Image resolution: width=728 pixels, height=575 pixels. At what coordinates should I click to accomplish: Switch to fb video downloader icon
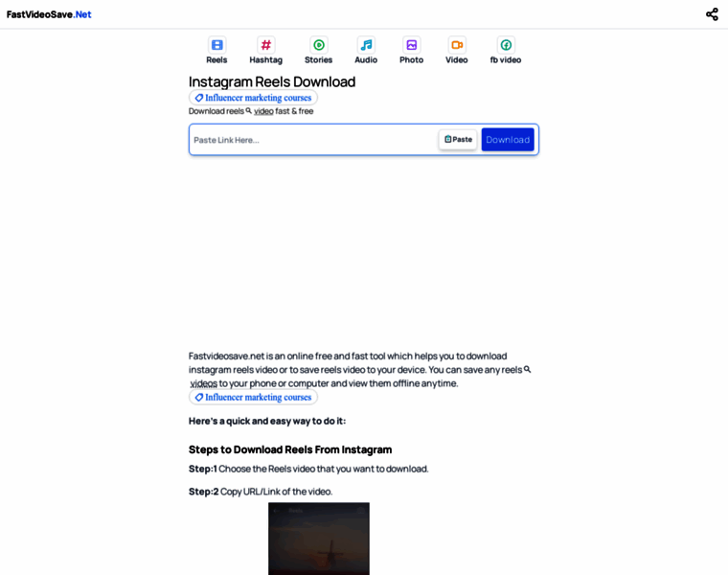tap(506, 45)
